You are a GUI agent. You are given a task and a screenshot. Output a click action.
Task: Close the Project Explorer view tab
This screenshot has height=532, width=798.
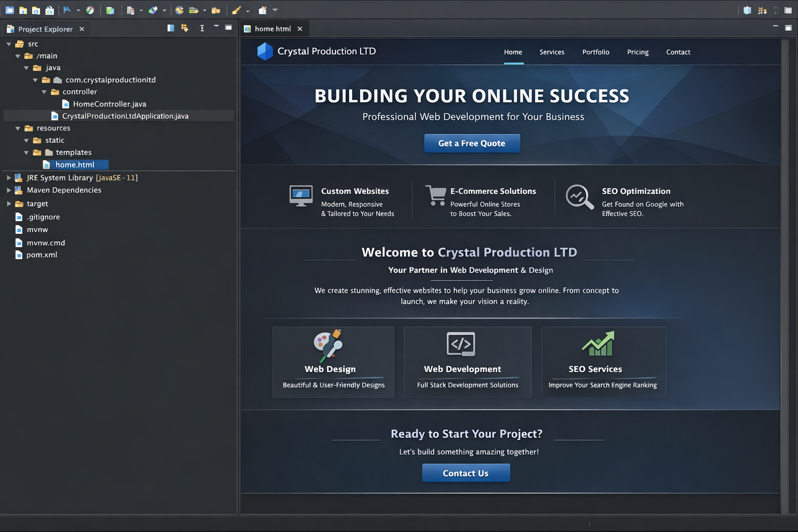click(x=82, y=29)
